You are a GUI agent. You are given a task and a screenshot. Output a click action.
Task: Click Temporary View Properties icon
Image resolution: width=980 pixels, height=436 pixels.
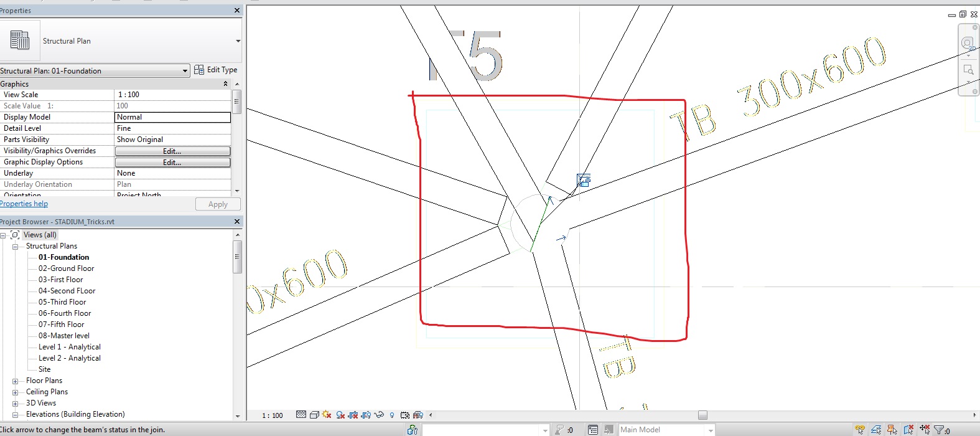click(x=405, y=415)
